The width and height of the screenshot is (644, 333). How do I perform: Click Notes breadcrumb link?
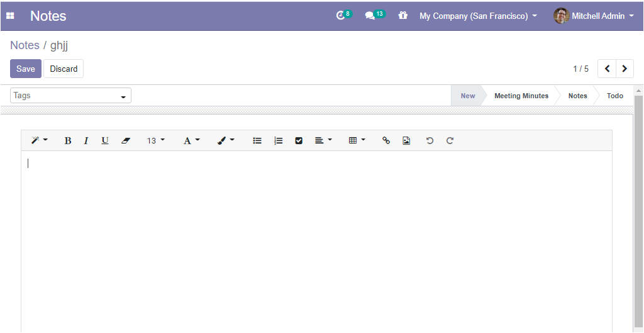25,45
